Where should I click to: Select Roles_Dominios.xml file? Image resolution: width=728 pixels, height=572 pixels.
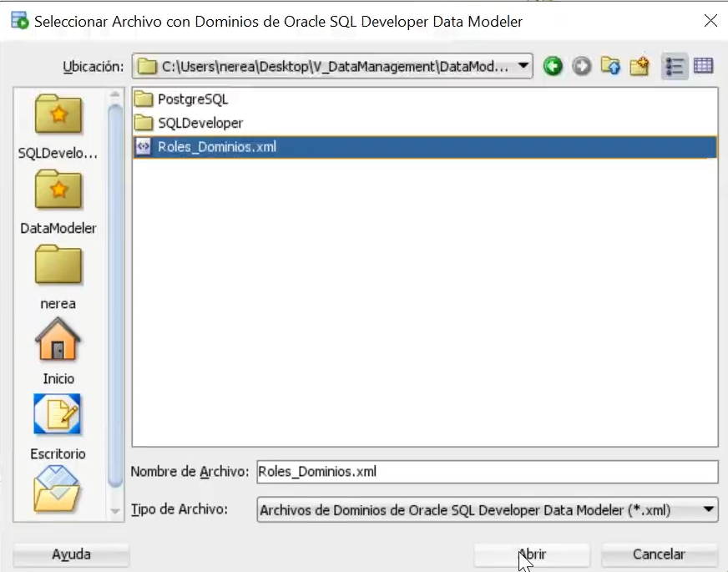(x=424, y=147)
